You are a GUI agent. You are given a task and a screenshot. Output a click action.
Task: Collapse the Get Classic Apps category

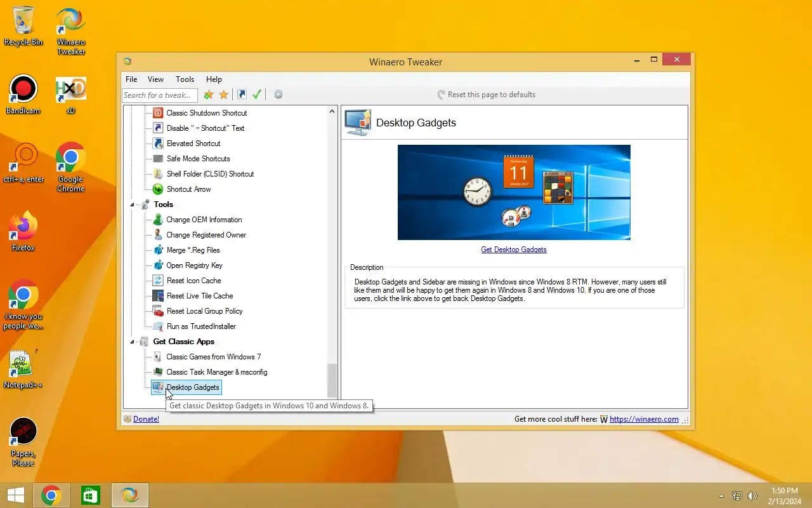pos(133,342)
